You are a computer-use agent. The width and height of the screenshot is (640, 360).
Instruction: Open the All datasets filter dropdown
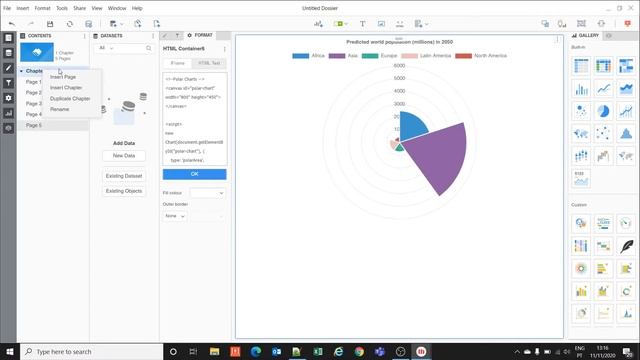106,48
